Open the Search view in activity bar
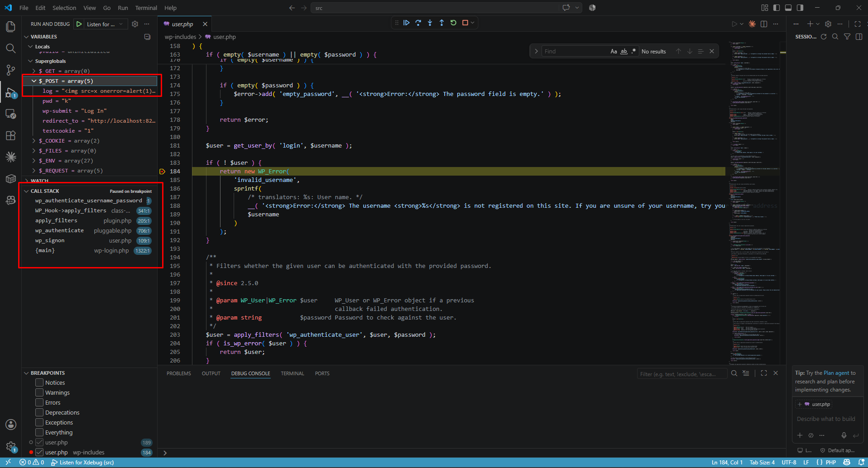Viewport: 868px width, 468px height. tap(10, 48)
